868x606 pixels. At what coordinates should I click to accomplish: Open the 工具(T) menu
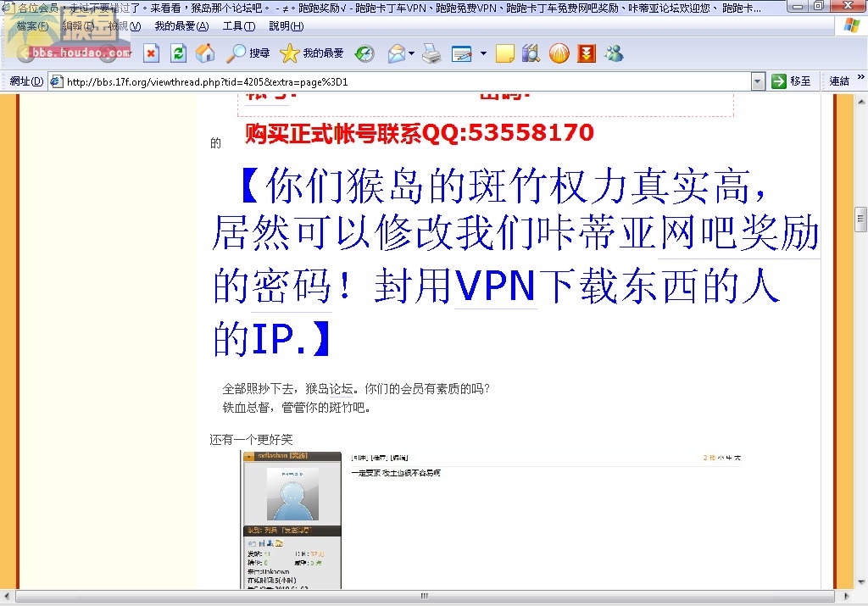238,26
